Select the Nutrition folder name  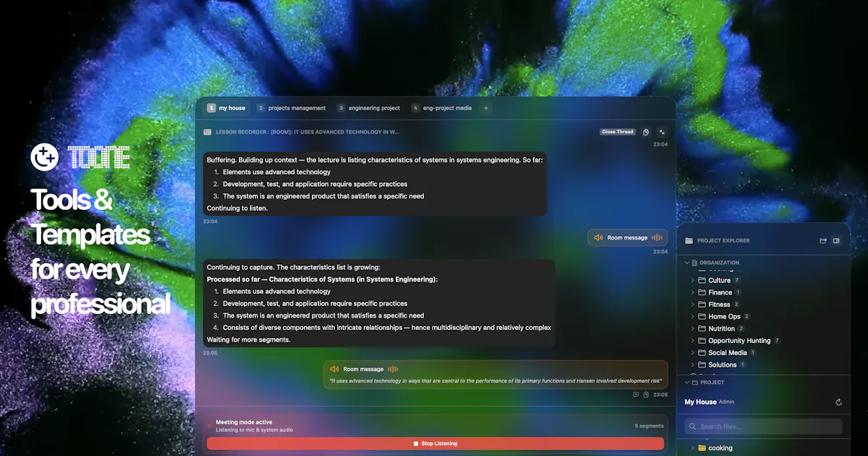point(722,329)
